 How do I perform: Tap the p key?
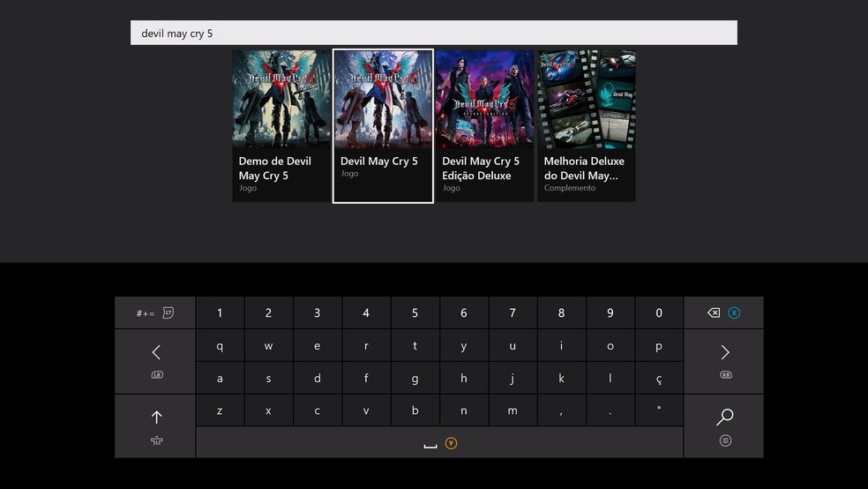point(659,346)
